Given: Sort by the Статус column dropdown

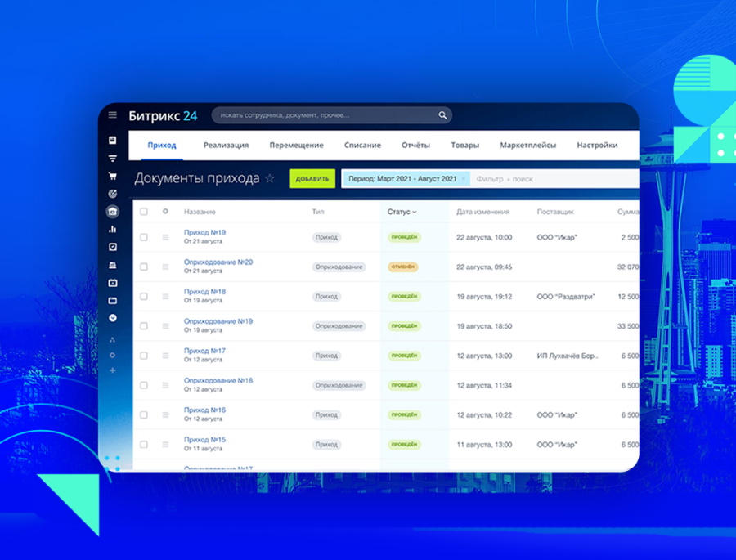Looking at the screenshot, I should pos(402,212).
